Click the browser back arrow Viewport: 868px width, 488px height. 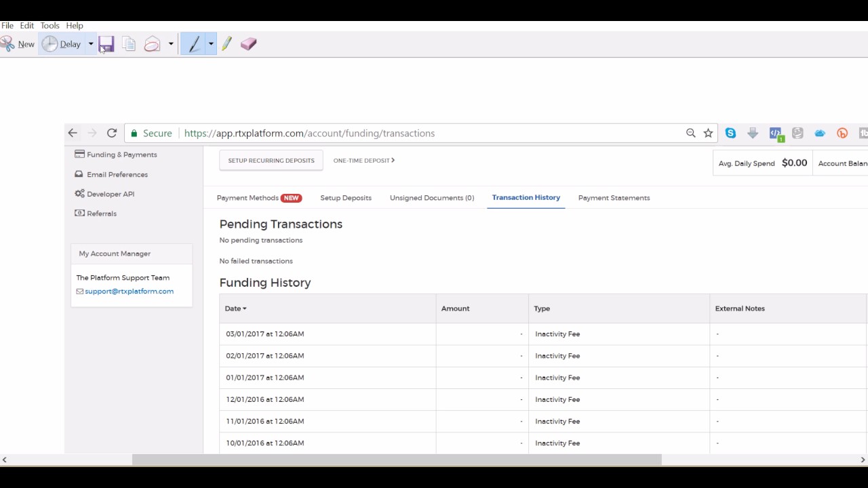pos(73,134)
